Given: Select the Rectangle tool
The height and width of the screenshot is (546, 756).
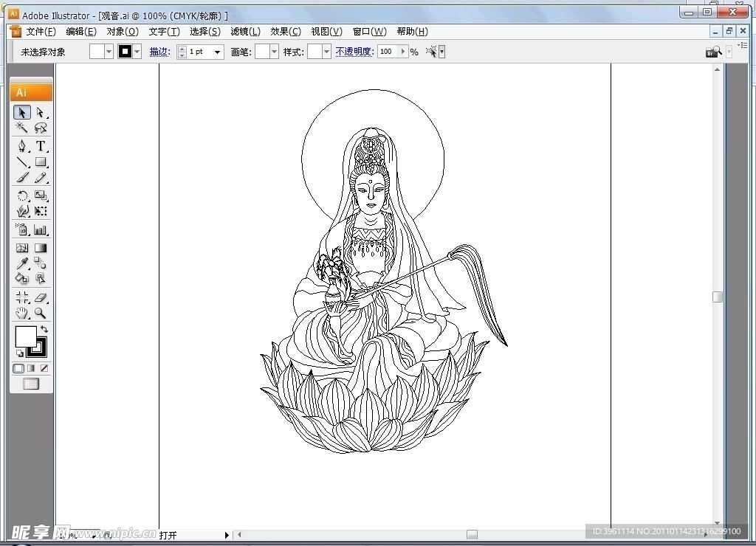Looking at the screenshot, I should click(41, 162).
